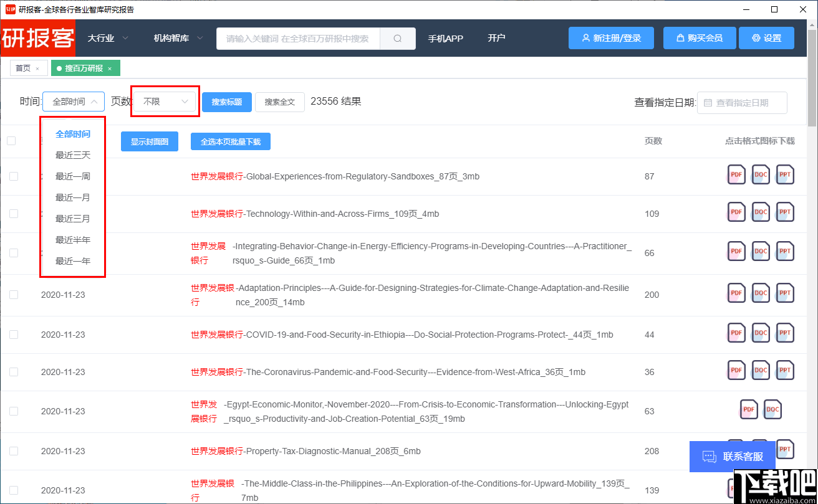Open 设置 settings button
The height and width of the screenshot is (504, 818).
(x=766, y=38)
